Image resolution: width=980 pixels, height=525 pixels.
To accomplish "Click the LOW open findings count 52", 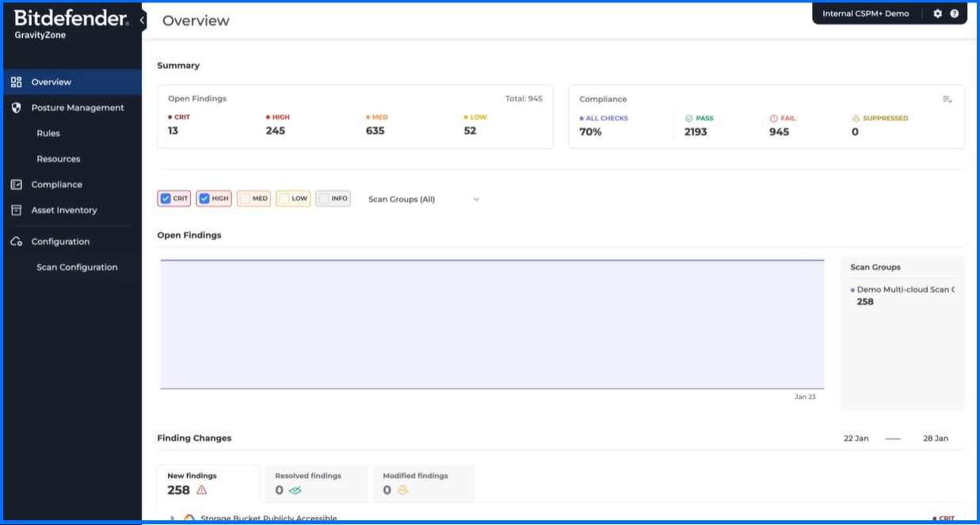I will (470, 131).
